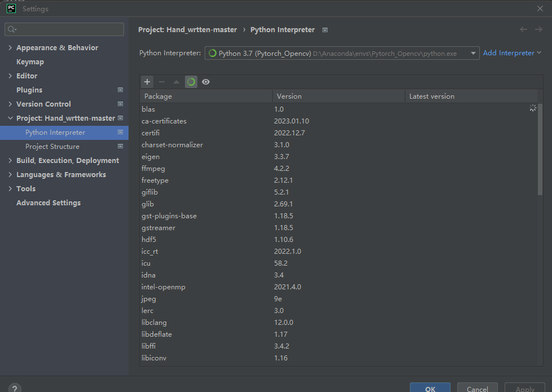Expand Build, Execution, Deployment section
The width and height of the screenshot is (552, 392).
click(x=10, y=160)
